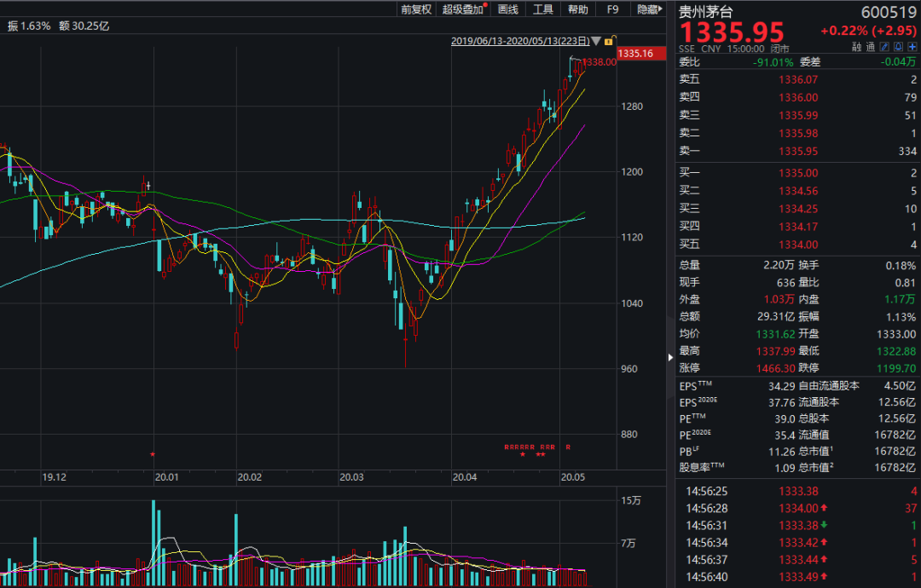Click the 委差 -0.04万 value
921x588 pixels.
898,62
